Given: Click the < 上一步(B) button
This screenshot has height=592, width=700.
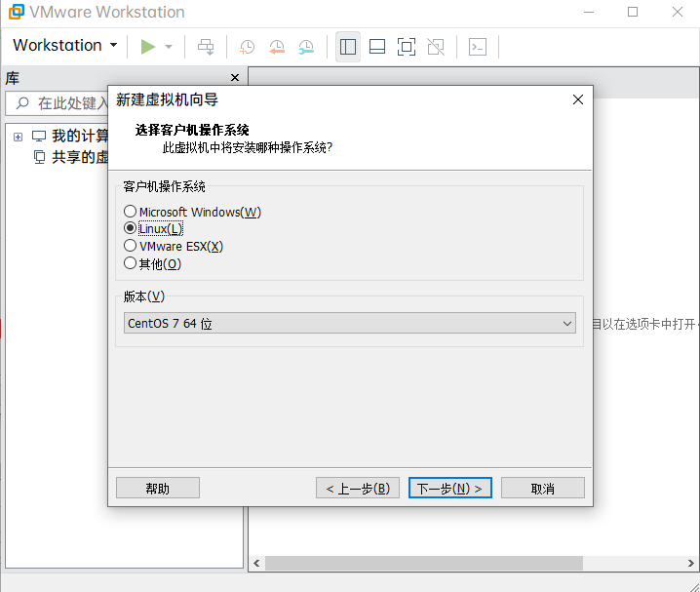Looking at the screenshot, I should pos(358,488).
